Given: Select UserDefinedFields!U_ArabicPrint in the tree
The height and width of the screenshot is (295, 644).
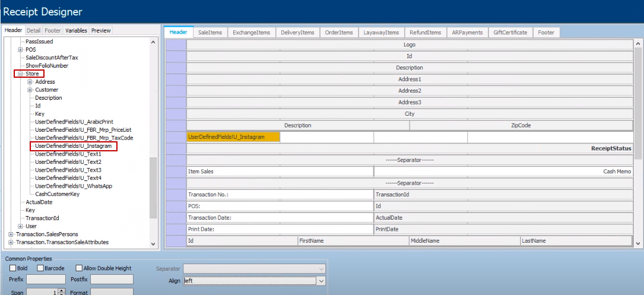Looking at the screenshot, I should (74, 122).
